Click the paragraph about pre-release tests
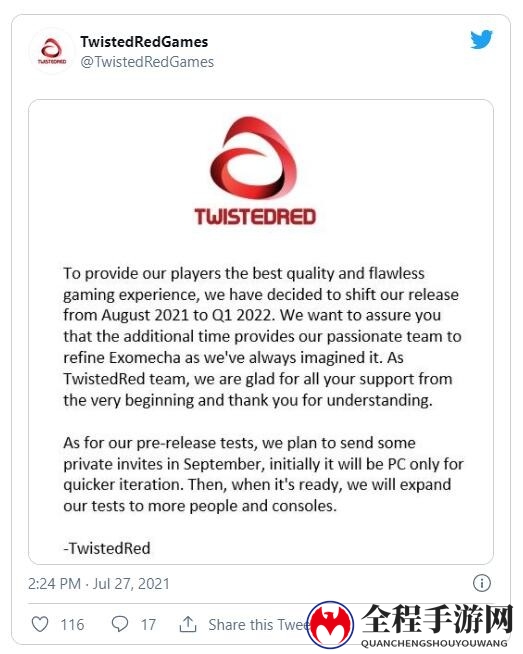 pos(263,474)
